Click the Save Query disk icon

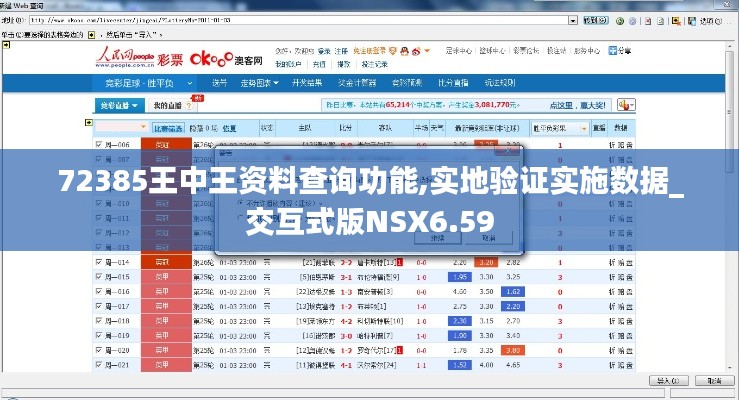pos(692,21)
